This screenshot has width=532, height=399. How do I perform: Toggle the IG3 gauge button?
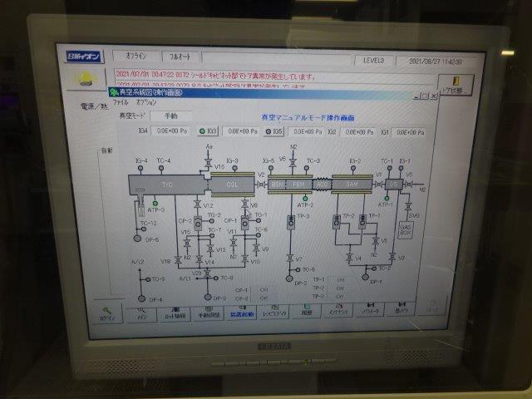[208, 131]
